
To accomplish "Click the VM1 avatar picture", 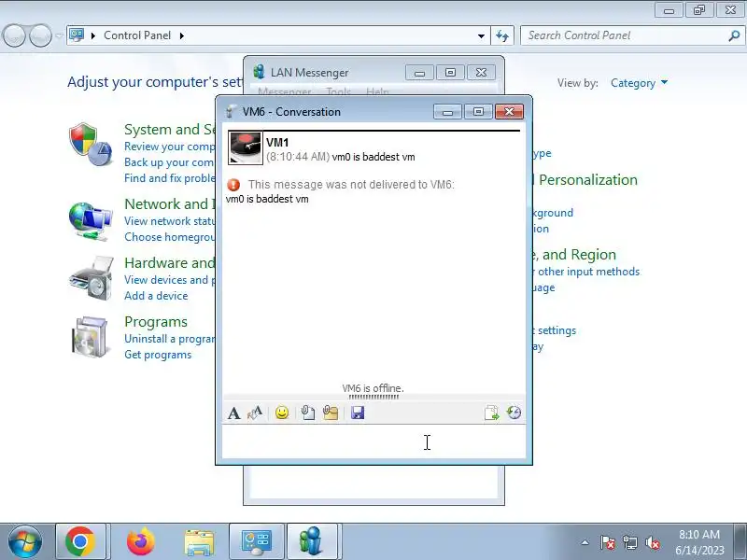I will pyautogui.click(x=246, y=148).
